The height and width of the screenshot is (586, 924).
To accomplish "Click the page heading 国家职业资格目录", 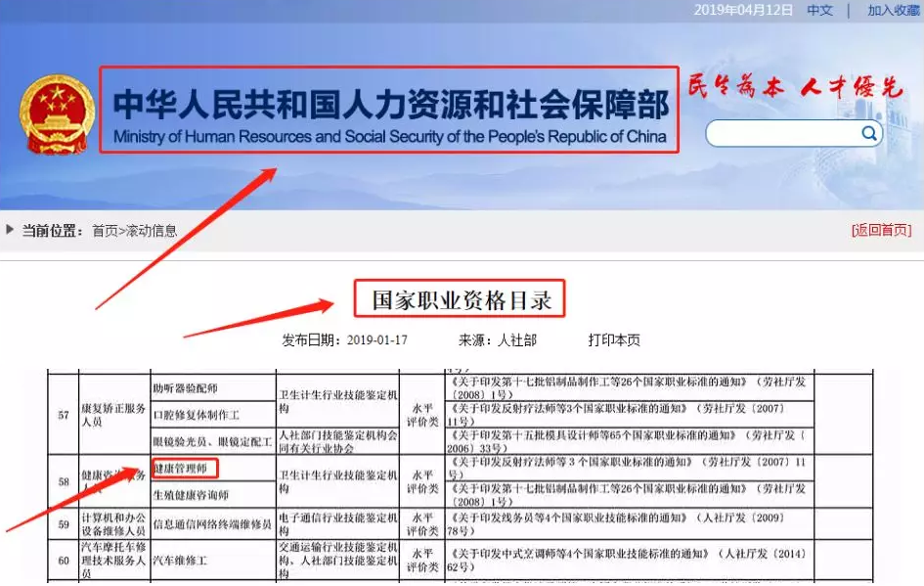I will tap(462, 300).
